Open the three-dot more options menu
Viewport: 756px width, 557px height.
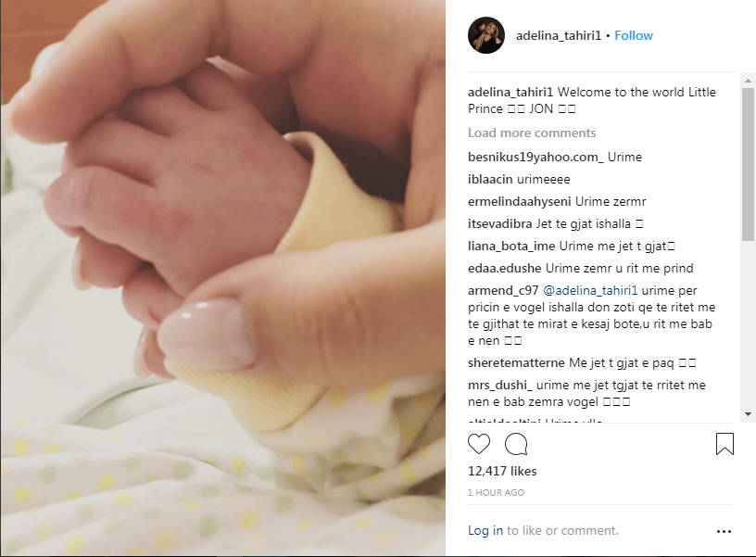pyautogui.click(x=724, y=531)
